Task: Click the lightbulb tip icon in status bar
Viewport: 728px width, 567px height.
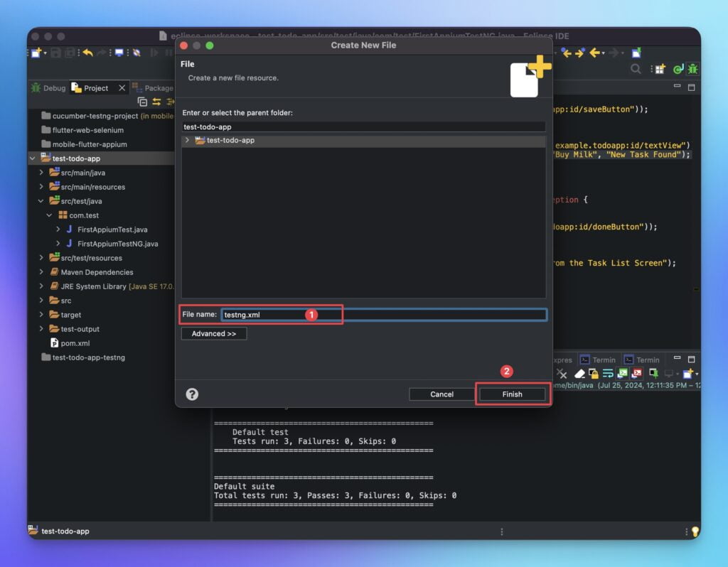Action: tap(695, 531)
